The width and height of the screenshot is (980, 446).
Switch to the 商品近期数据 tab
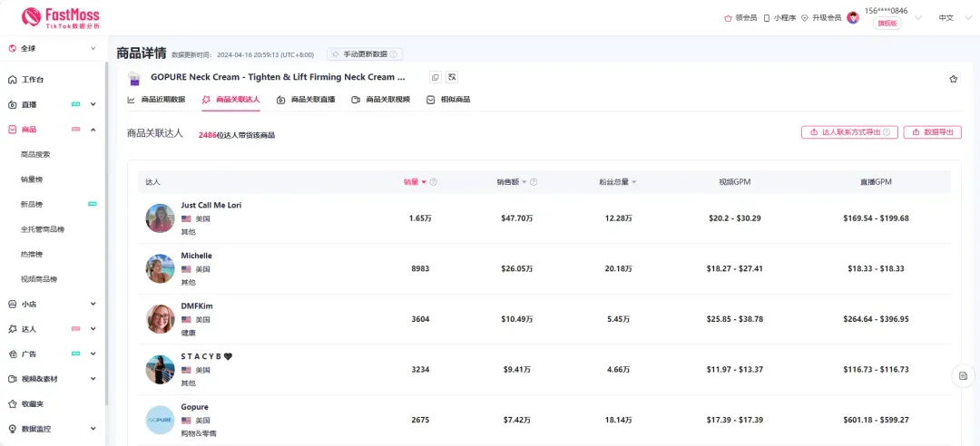(156, 100)
